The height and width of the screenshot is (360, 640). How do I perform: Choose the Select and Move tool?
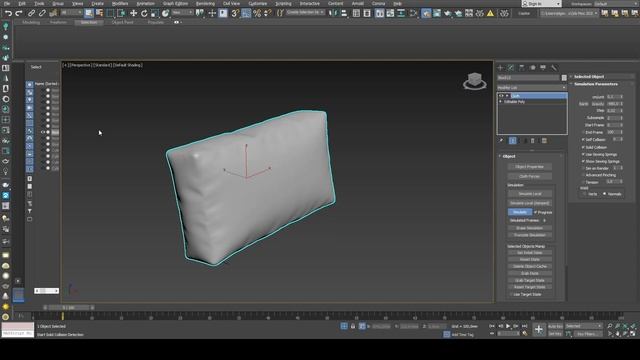[133, 13]
